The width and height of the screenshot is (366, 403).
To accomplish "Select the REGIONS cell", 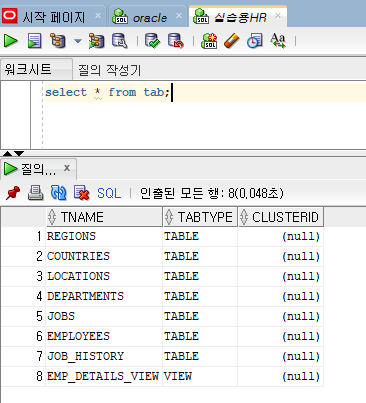I will point(104,236).
